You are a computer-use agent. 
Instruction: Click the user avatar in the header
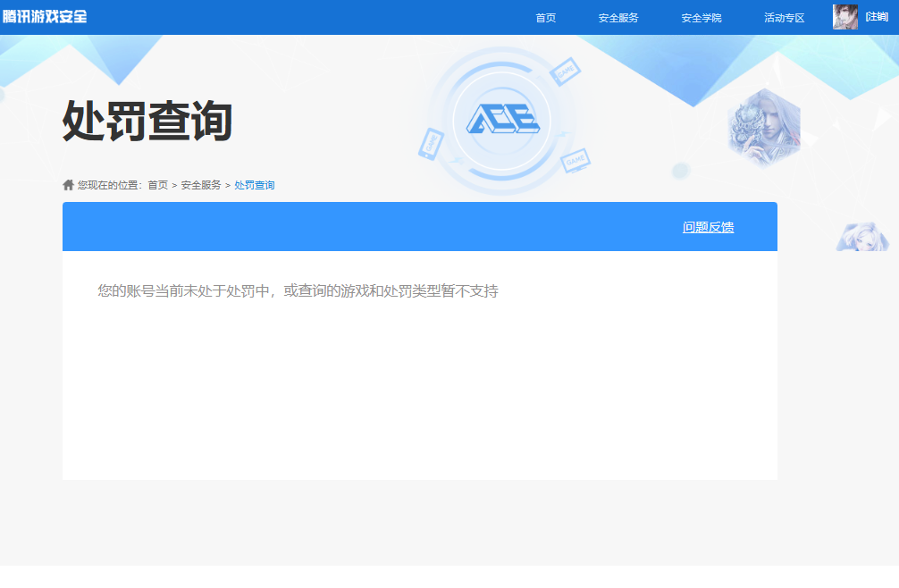(x=845, y=17)
